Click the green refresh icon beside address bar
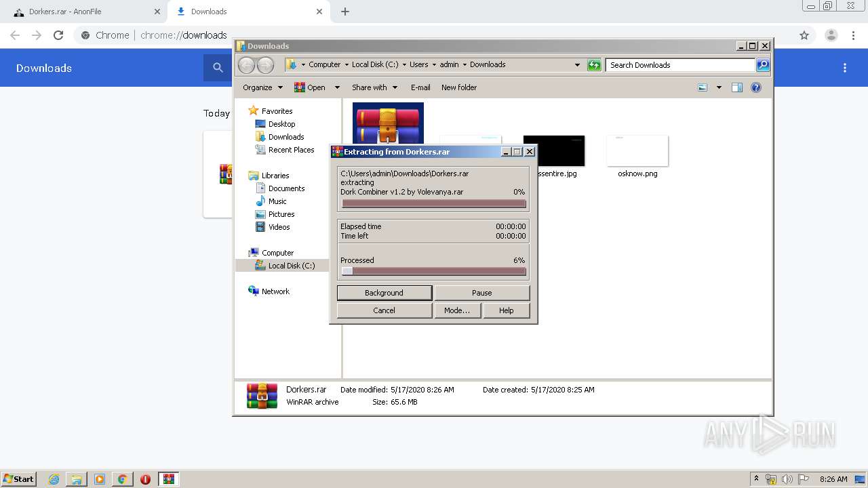 pyautogui.click(x=594, y=65)
